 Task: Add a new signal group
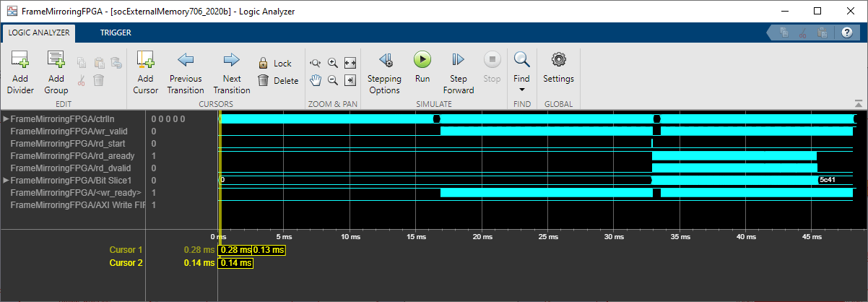click(x=56, y=72)
